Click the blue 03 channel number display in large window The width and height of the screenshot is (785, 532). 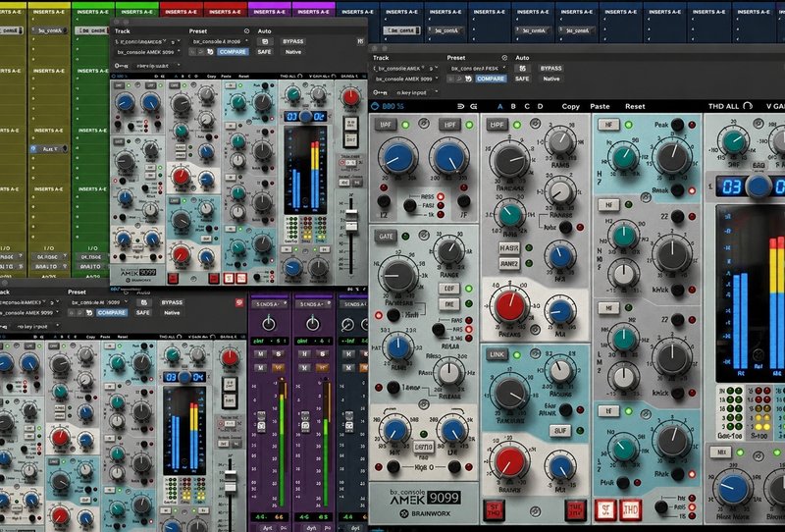pyautogui.click(x=732, y=186)
